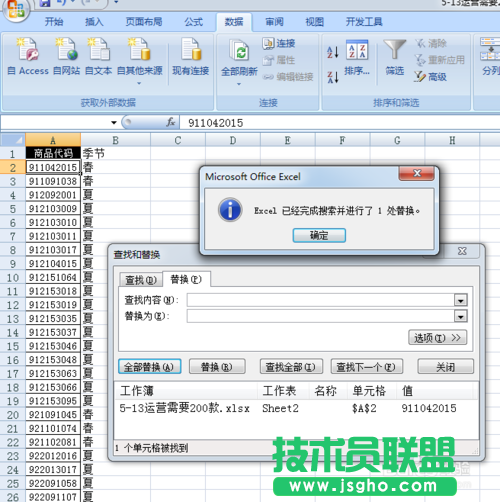Click 替换 (R) button
This screenshot has height=502, width=500.
[x=217, y=367]
